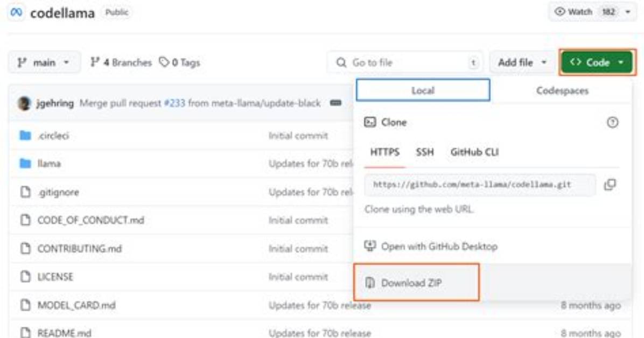Click the llama folder icon
The image size is (644, 338).
click(25, 164)
